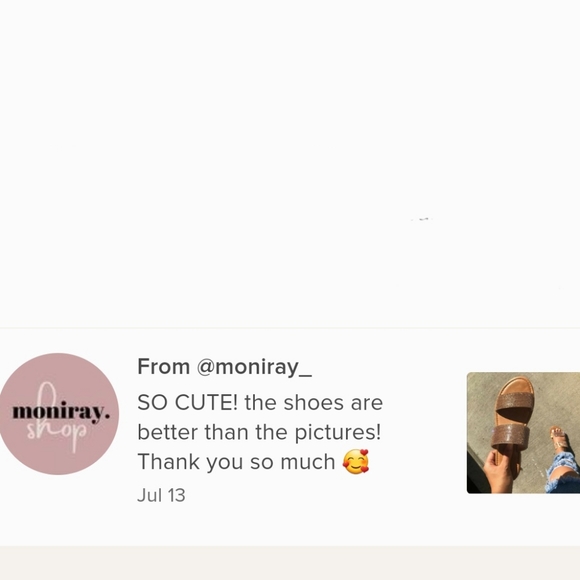Tap the 'SO CUTE! the shoes are' line

(x=260, y=402)
